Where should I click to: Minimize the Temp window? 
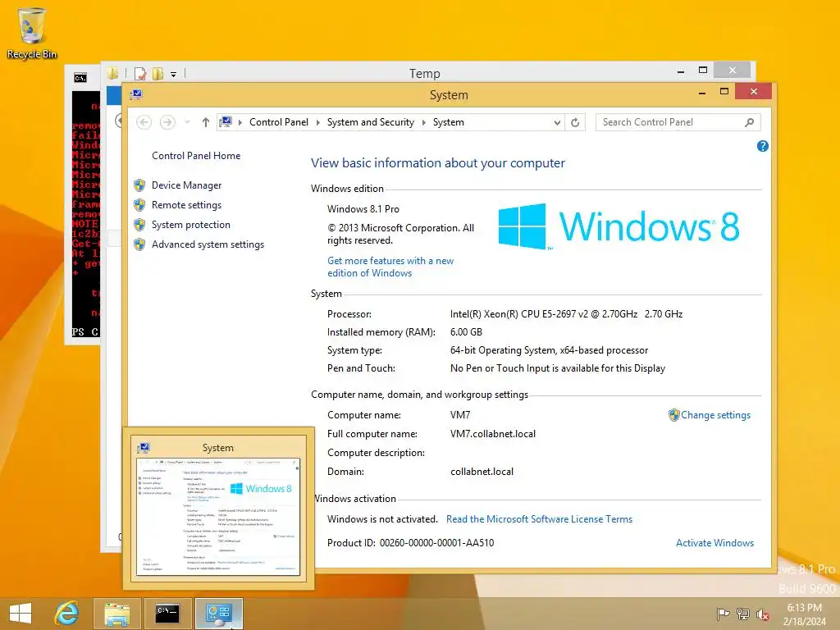click(x=681, y=71)
